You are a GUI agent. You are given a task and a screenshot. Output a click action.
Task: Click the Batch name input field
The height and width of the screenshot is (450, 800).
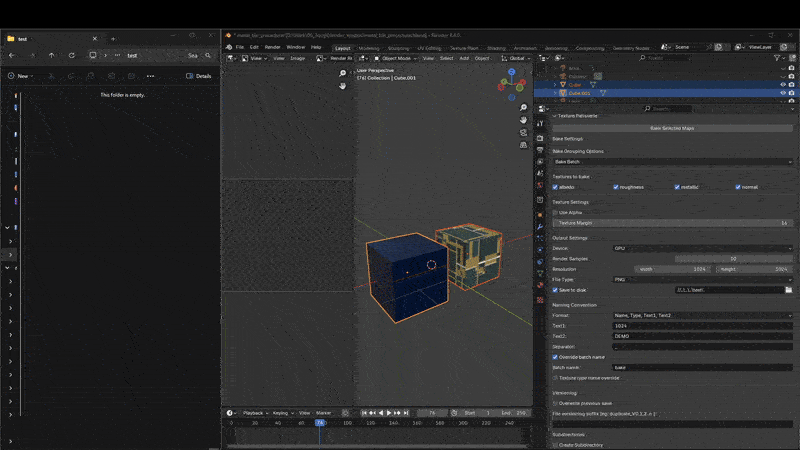(703, 367)
